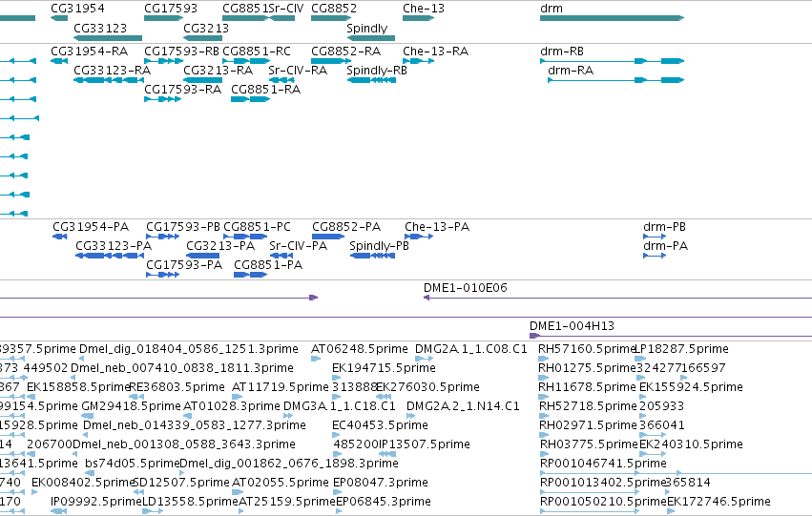Screen dimensions: 812x516
Task: Click the Sr-CIV gene label
Action: [286, 9]
